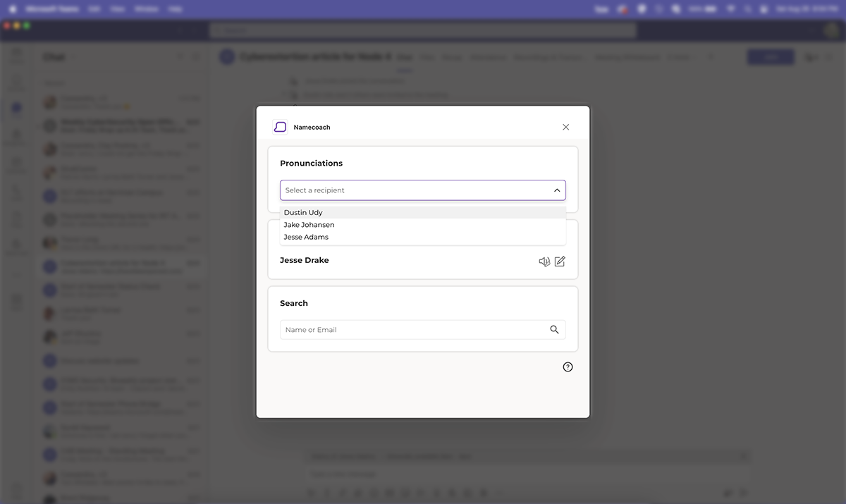Play Jesse Drake's name pronunciation audio
The image size is (846, 504).
pos(544,262)
